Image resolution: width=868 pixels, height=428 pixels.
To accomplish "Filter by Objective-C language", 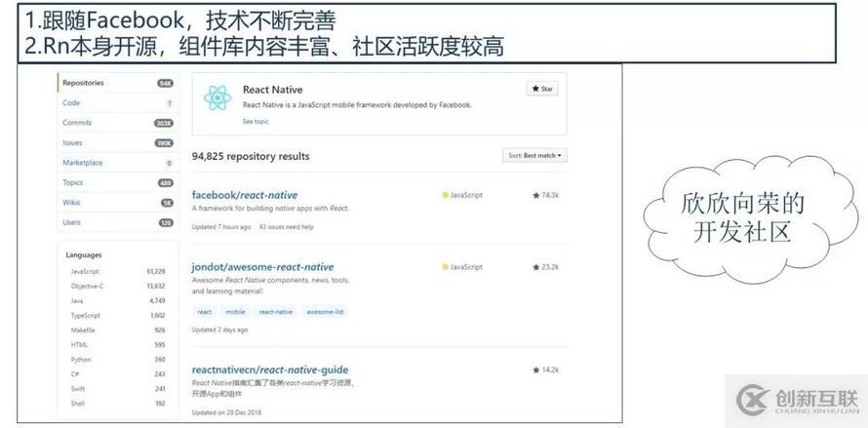I will (x=118, y=287).
